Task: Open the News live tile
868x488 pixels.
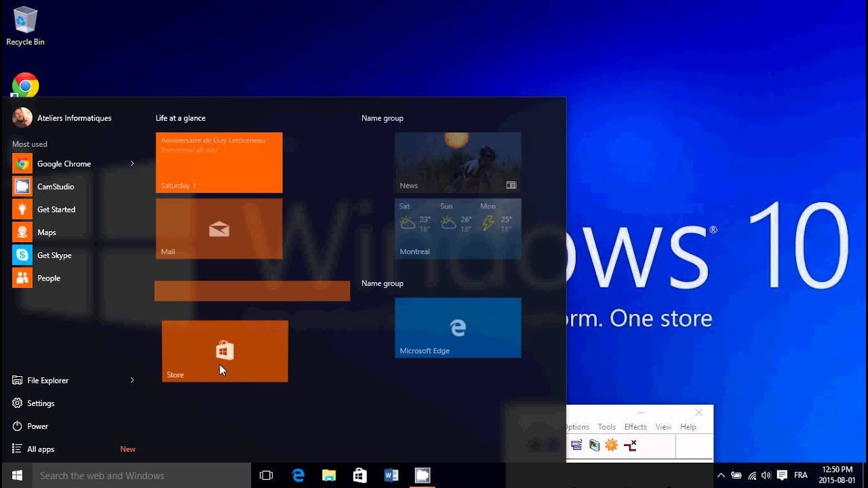Action: pyautogui.click(x=458, y=163)
